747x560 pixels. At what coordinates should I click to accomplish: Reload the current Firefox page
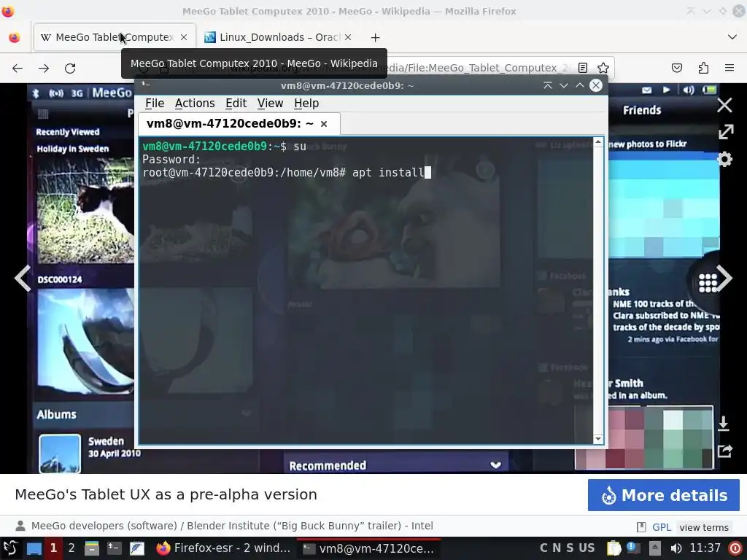[70, 68]
